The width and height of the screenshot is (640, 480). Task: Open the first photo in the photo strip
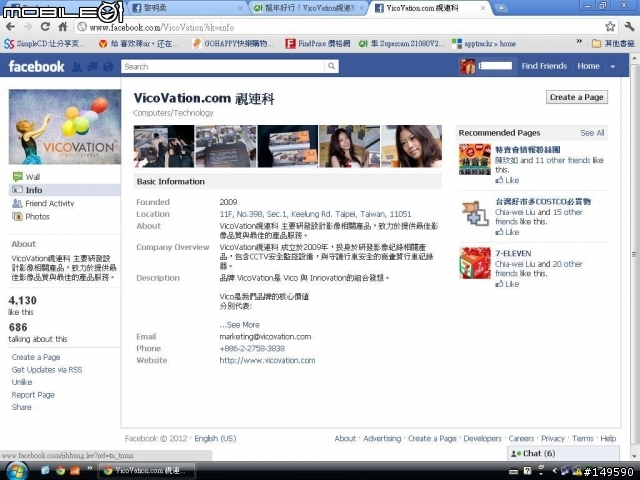click(164, 146)
